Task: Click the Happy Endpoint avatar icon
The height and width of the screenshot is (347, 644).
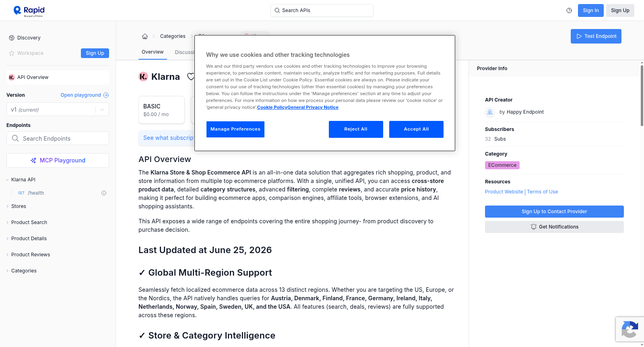Action: (490, 112)
